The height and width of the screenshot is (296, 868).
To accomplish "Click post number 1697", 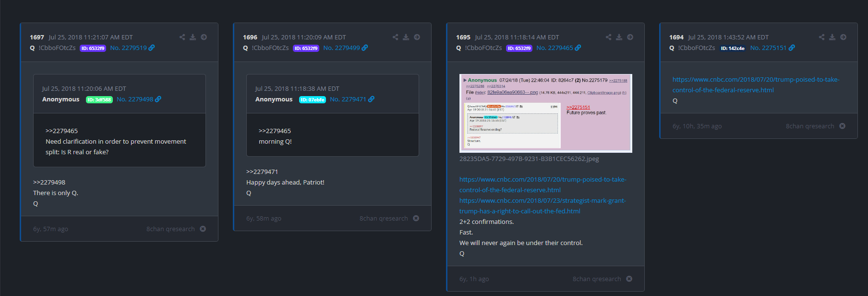I will coord(37,37).
